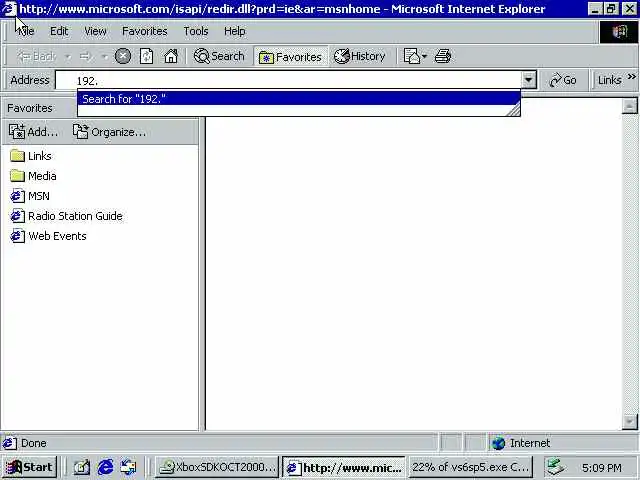This screenshot has width=640, height=480.
Task: Click the first Quick Launch notepad icon
Action: tap(82, 467)
